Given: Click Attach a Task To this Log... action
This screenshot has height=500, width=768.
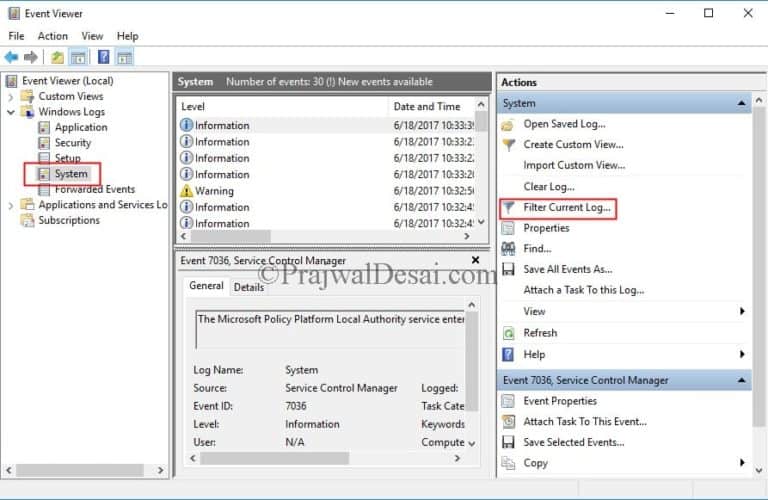Looking at the screenshot, I should tap(583, 290).
